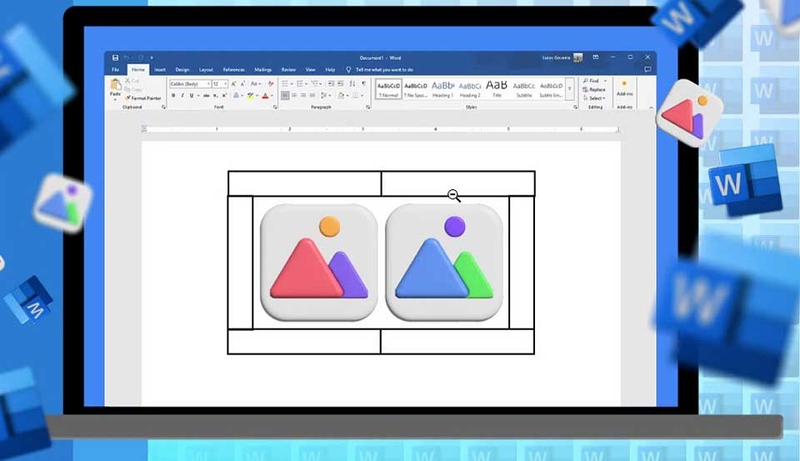This screenshot has height=461, width=800.
Task: Click the user account profile picture
Action: [x=578, y=58]
